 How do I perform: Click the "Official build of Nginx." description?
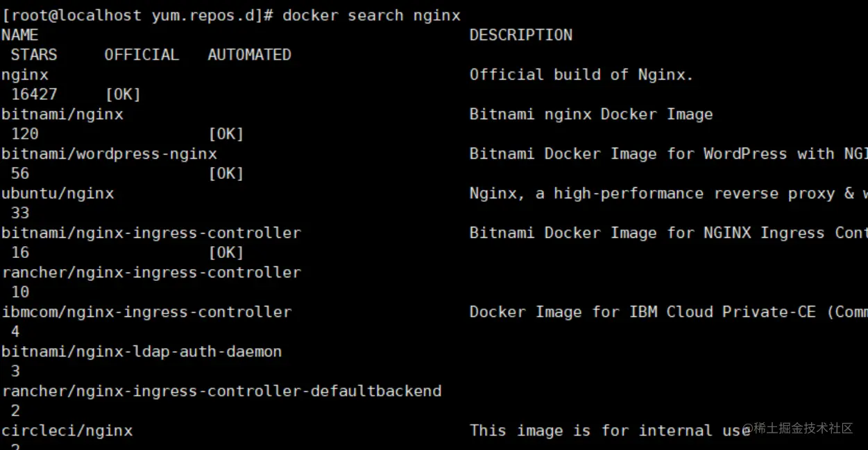click(x=581, y=75)
